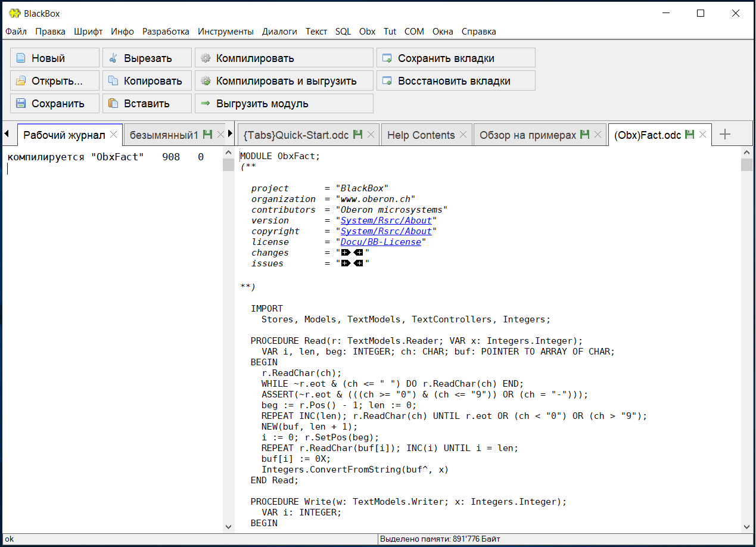This screenshot has height=547, width=756.
Task: Switch to the Help Contents tab
Action: (x=421, y=135)
